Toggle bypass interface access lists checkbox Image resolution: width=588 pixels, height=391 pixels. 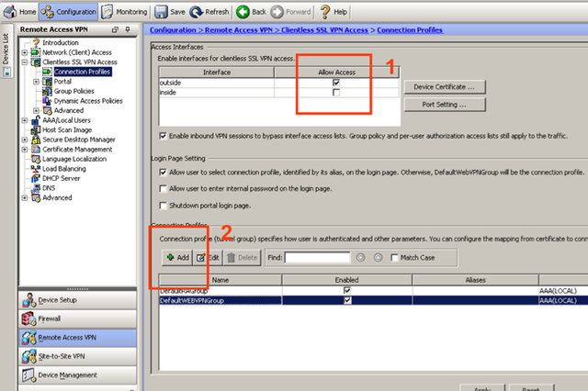pos(163,136)
